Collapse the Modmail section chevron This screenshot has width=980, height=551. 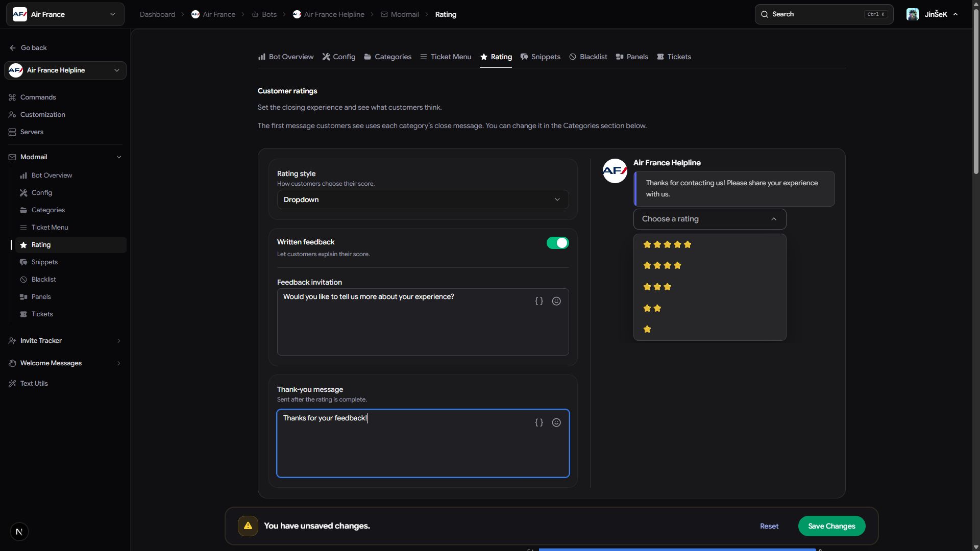point(119,157)
